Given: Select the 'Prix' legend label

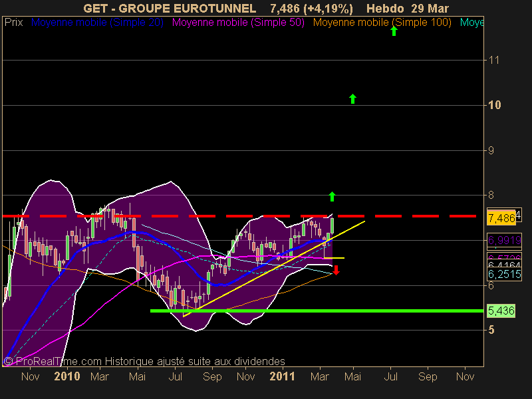Looking at the screenshot, I should (x=13, y=23).
